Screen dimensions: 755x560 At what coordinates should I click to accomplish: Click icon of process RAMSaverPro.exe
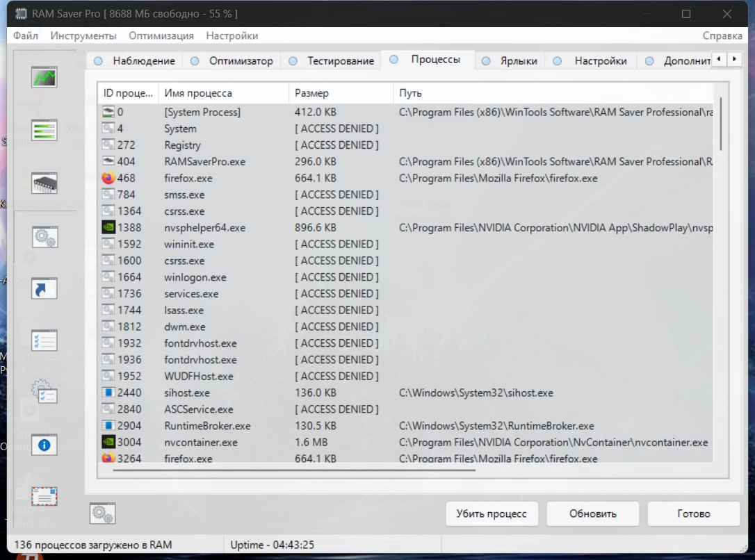coord(108,161)
